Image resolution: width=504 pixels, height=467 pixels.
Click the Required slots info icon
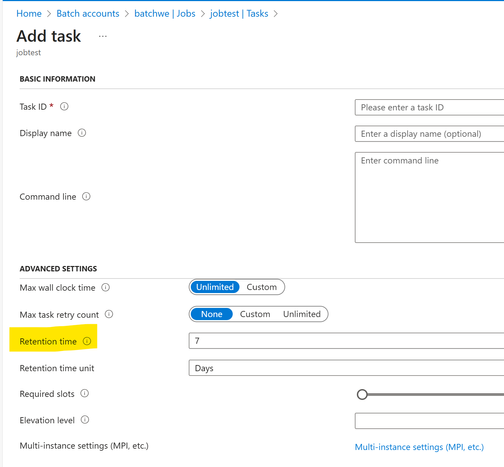click(x=85, y=393)
